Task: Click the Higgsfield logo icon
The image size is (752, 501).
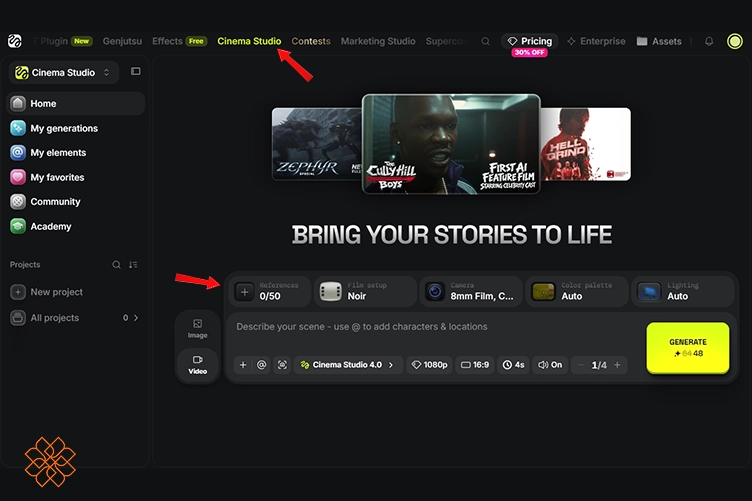Action: 15,41
